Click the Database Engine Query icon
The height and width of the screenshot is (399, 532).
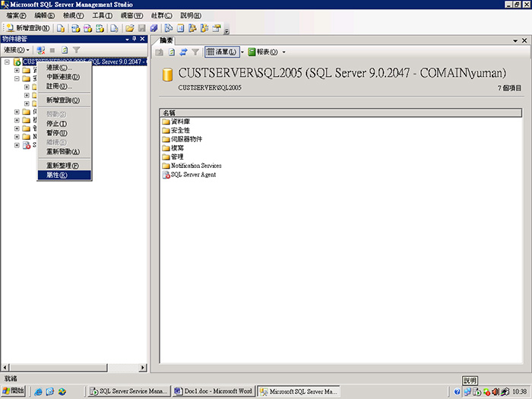point(61,28)
